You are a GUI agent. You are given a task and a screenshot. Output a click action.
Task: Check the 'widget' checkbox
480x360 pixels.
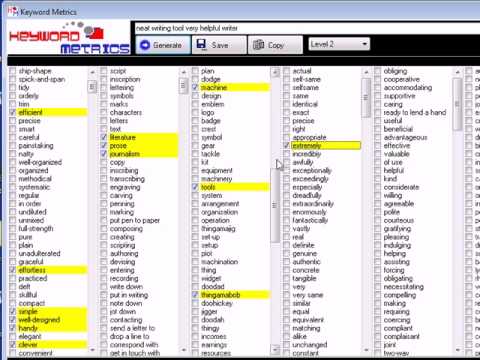(195, 278)
